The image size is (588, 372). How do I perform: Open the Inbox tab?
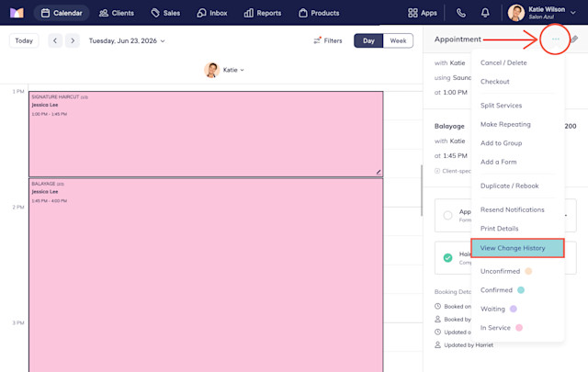[212, 13]
